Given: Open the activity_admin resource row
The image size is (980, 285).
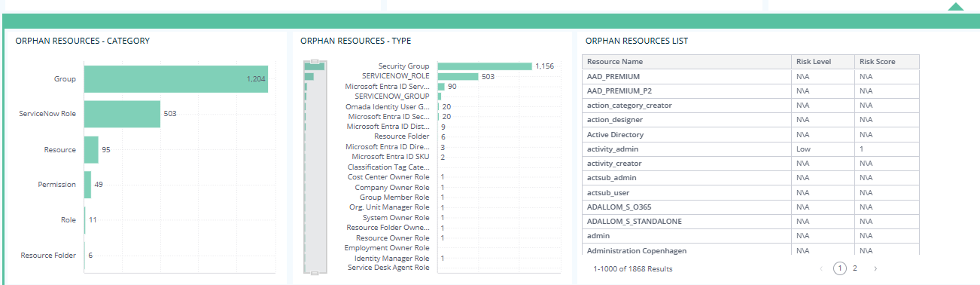Looking at the screenshot, I should click(750, 149).
